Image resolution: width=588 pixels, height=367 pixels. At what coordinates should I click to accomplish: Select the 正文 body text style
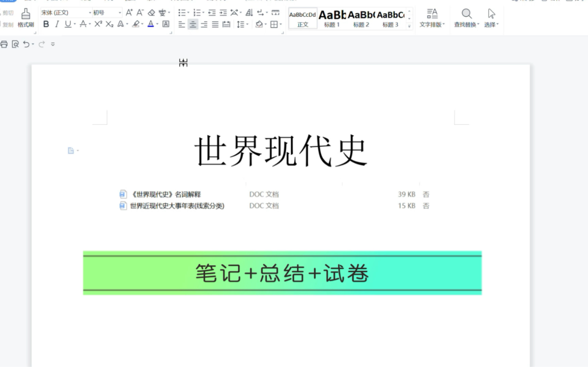click(303, 18)
